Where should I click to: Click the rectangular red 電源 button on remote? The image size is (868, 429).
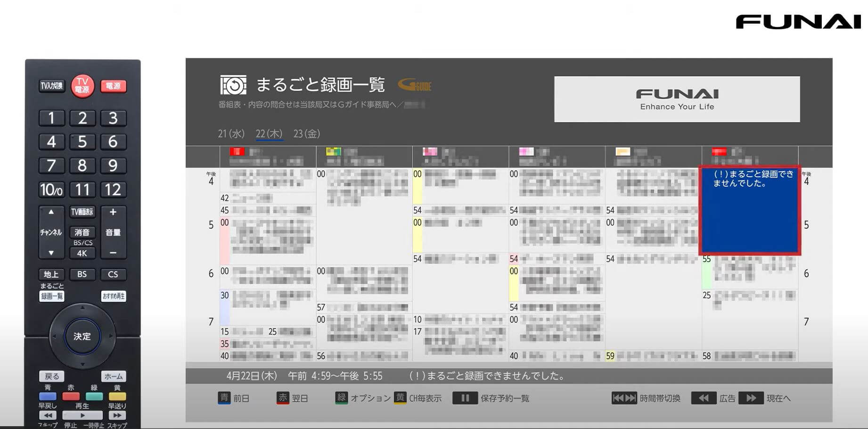tap(113, 86)
